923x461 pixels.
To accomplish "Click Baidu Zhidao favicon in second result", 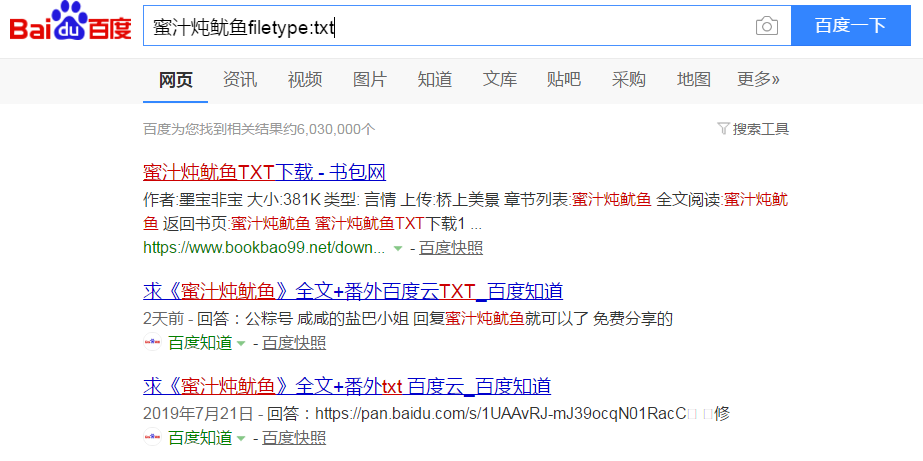I will coord(152,342).
